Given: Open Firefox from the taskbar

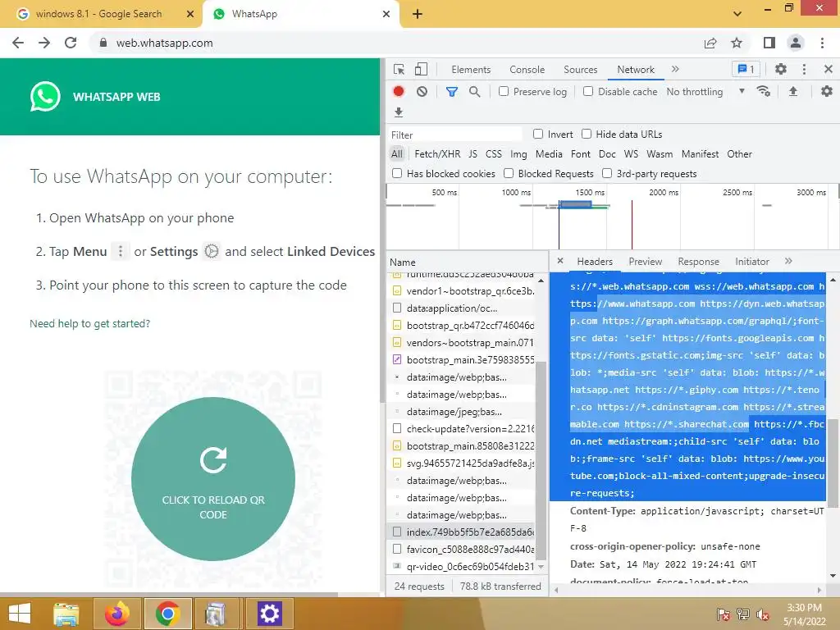Looking at the screenshot, I should [116, 614].
